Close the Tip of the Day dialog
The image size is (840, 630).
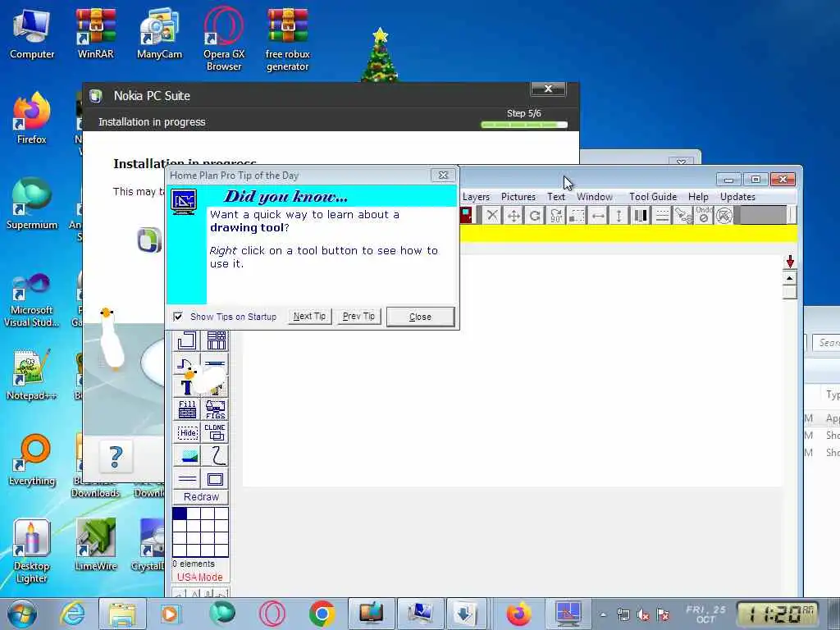click(x=420, y=317)
